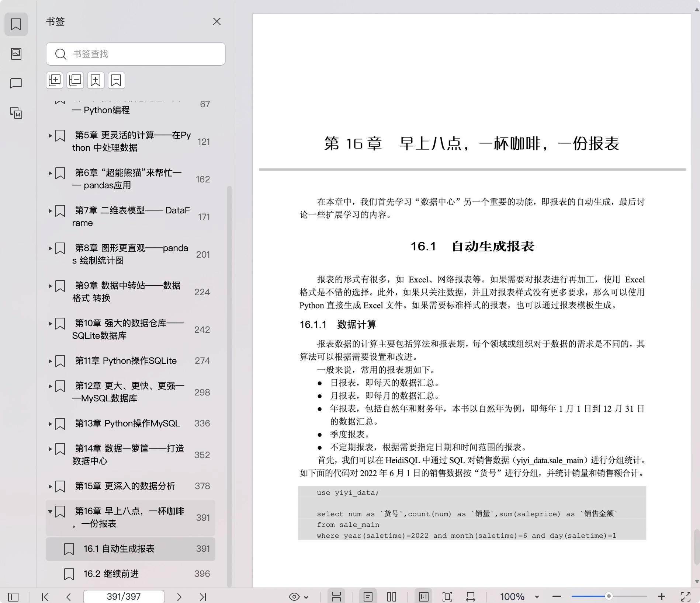Expand the 第10章 bookmark
The width and height of the screenshot is (700, 603).
pyautogui.click(x=50, y=324)
